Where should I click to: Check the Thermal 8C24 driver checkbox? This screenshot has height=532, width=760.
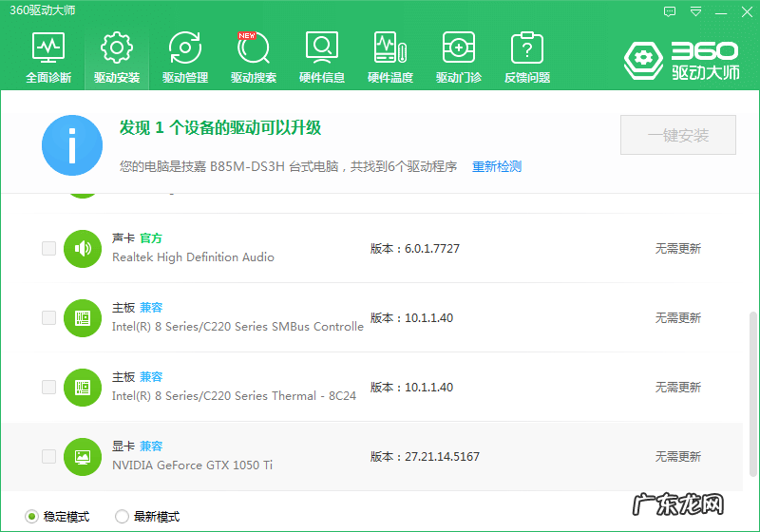click(49, 388)
